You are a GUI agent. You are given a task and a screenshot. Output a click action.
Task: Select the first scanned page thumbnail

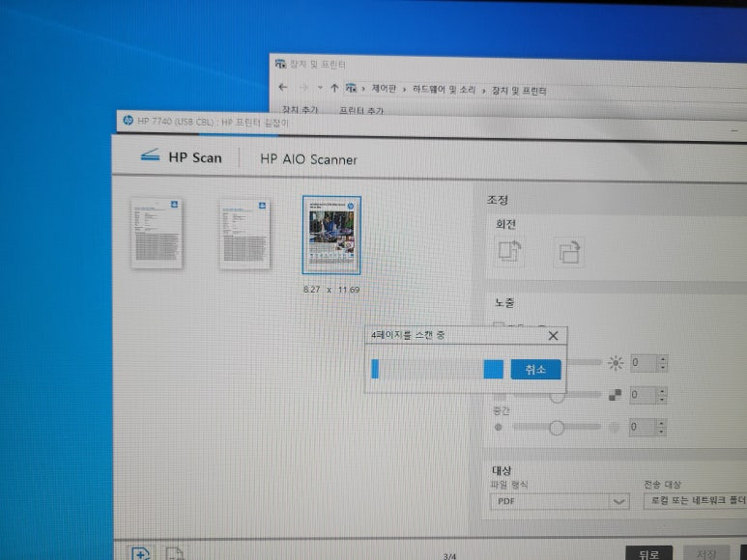point(157,233)
